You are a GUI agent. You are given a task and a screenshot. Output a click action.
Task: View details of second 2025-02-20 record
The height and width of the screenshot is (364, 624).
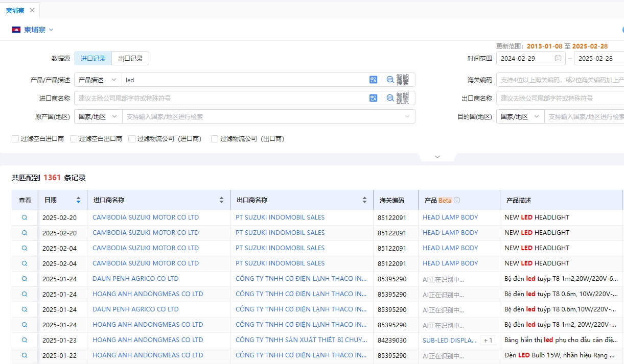(x=25, y=233)
